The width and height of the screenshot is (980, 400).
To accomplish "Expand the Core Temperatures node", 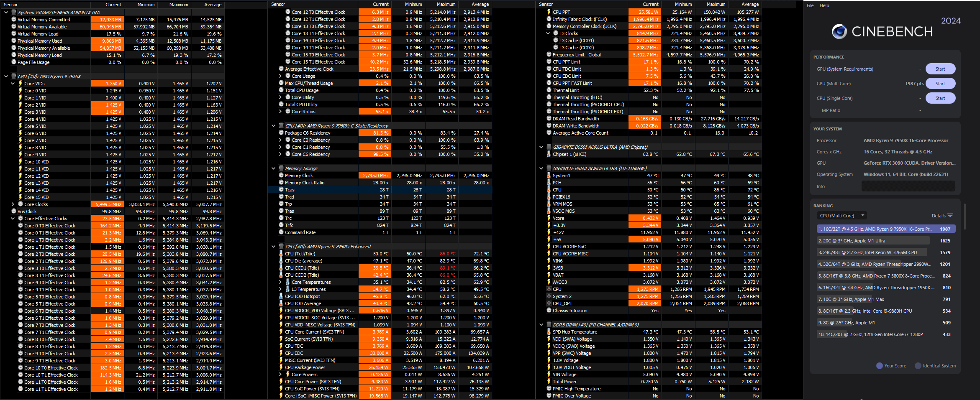I will point(281,282).
